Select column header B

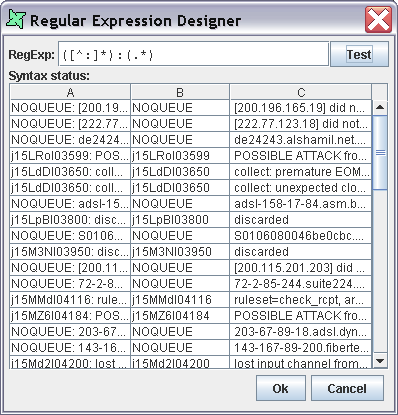[180, 92]
